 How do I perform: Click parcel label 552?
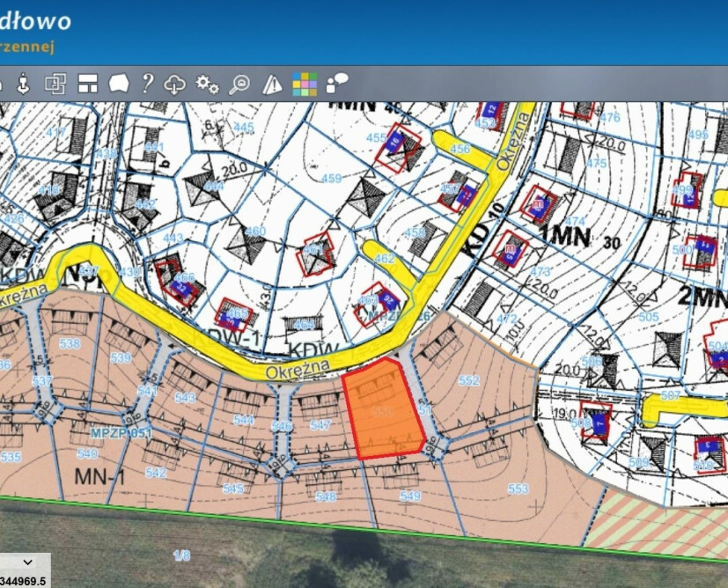(x=469, y=380)
